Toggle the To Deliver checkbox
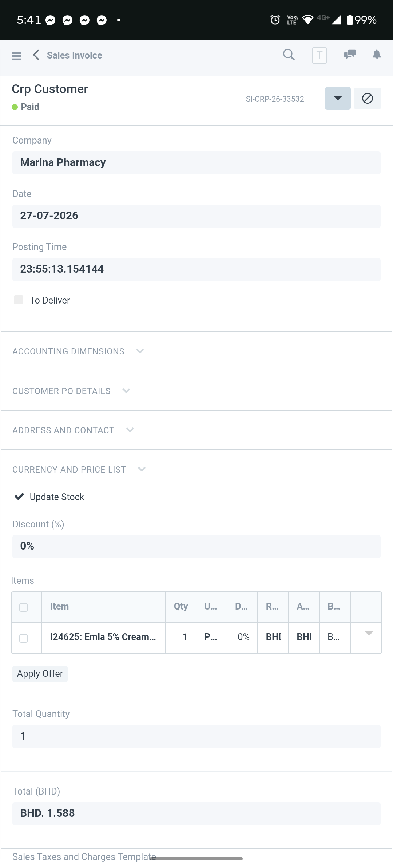This screenshot has width=393, height=868. click(19, 300)
